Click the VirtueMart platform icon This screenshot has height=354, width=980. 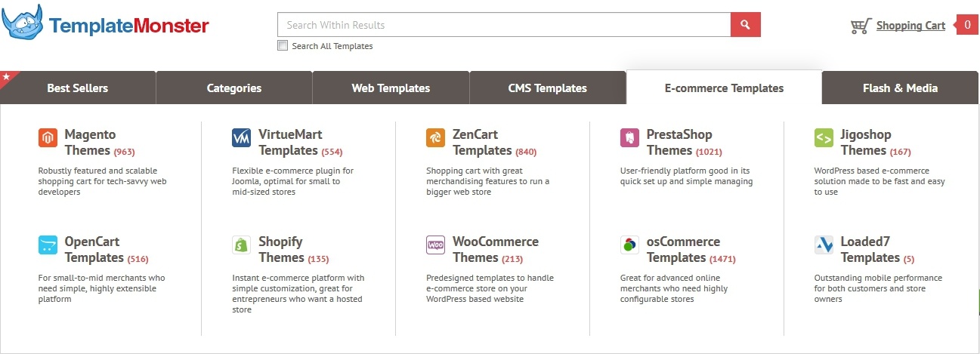pyautogui.click(x=242, y=138)
